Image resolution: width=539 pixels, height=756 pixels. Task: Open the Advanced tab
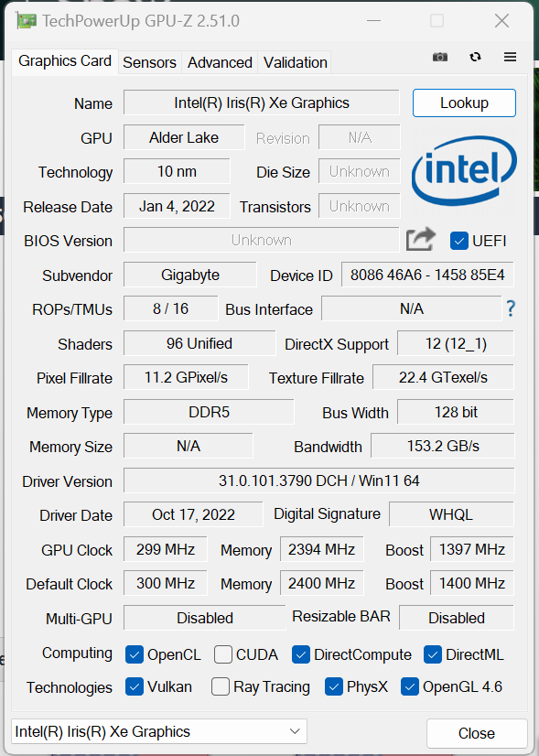click(220, 62)
